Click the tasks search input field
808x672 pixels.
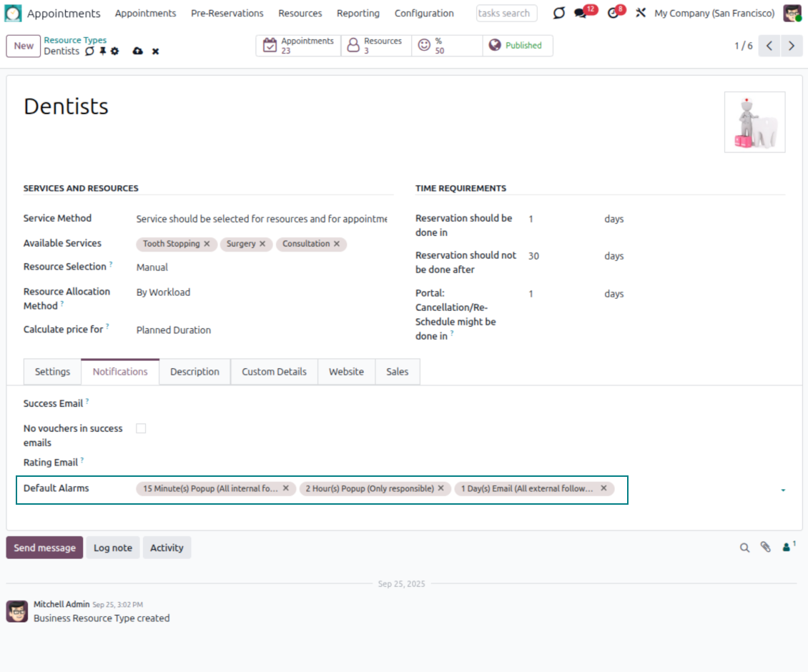506,14
